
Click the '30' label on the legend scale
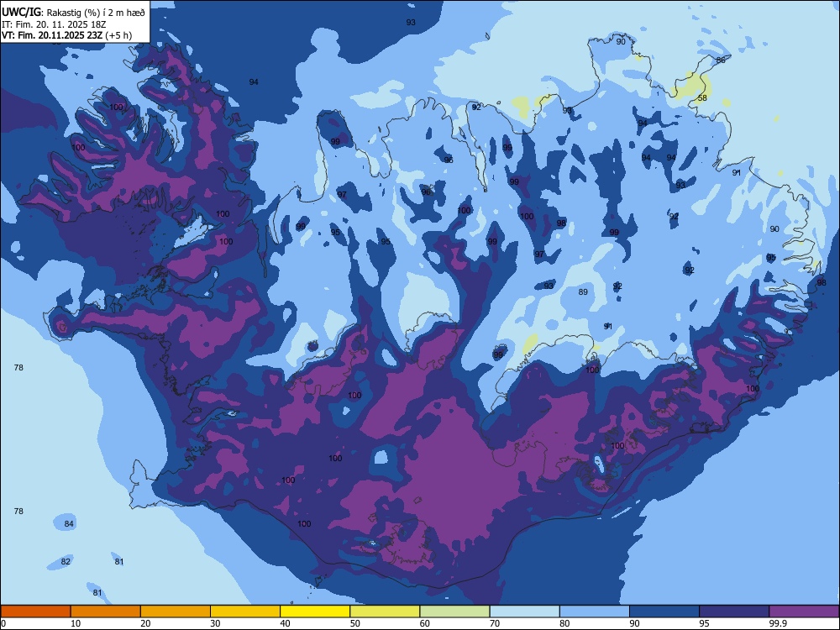pos(215,623)
